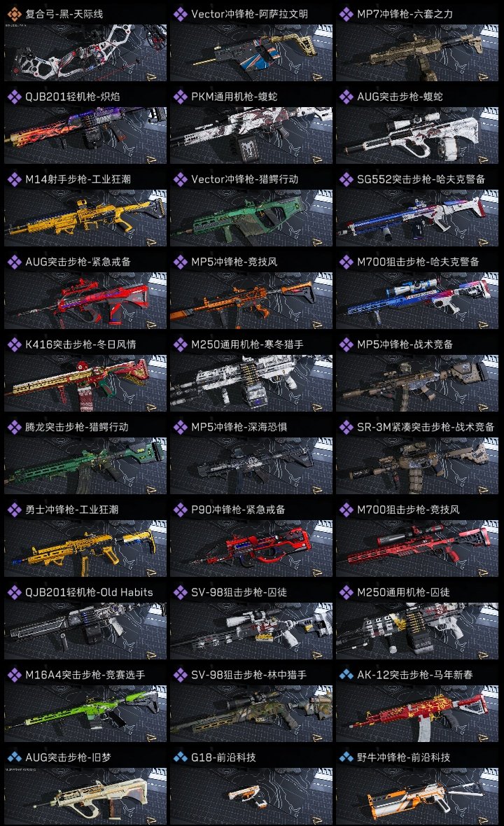The width and height of the screenshot is (504, 826).
Task: Click the M250通用机枪-寒冬猎手 title text
Action: point(247,344)
